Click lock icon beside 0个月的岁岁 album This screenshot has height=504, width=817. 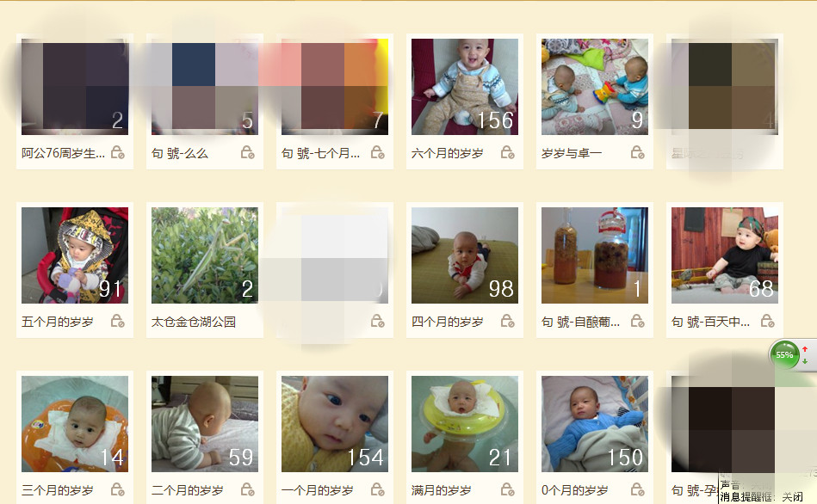tap(637, 490)
